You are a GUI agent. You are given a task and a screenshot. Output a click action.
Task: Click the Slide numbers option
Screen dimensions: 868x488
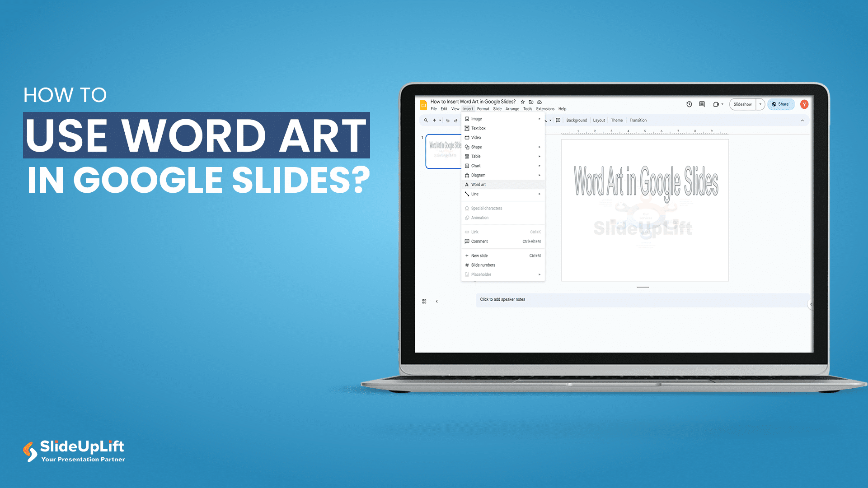pos(483,265)
